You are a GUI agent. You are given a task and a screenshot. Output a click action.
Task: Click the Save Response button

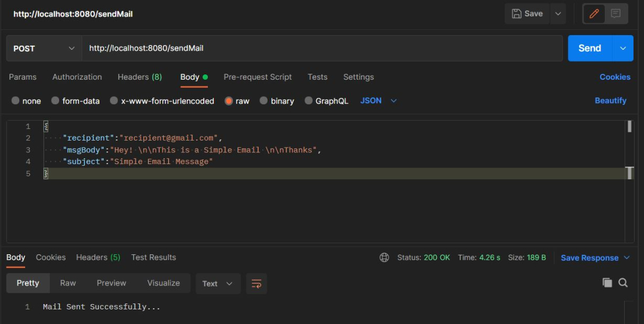[x=590, y=258]
